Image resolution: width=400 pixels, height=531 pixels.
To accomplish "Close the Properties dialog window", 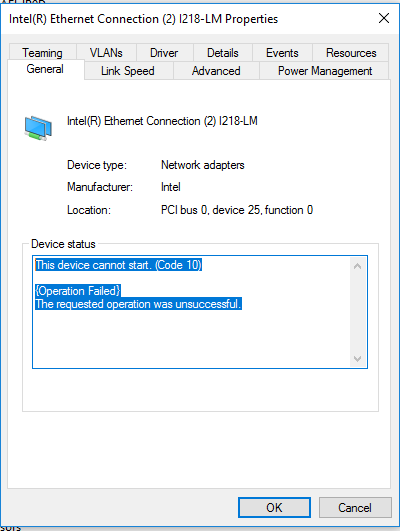I will pos(384,18).
